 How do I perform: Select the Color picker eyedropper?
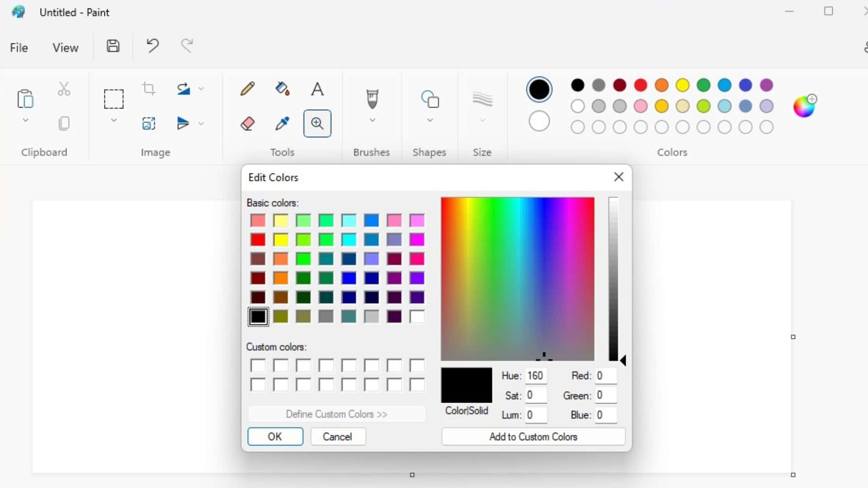pos(282,123)
